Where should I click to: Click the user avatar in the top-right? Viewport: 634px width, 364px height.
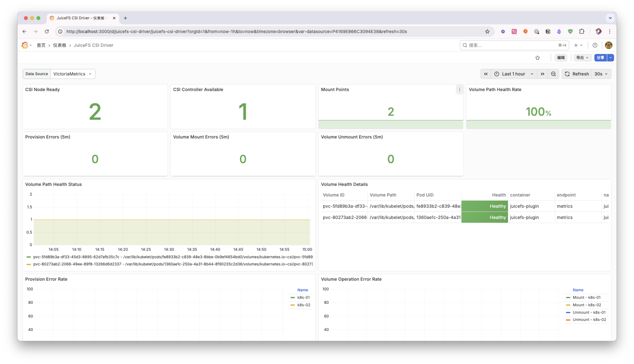pos(609,45)
